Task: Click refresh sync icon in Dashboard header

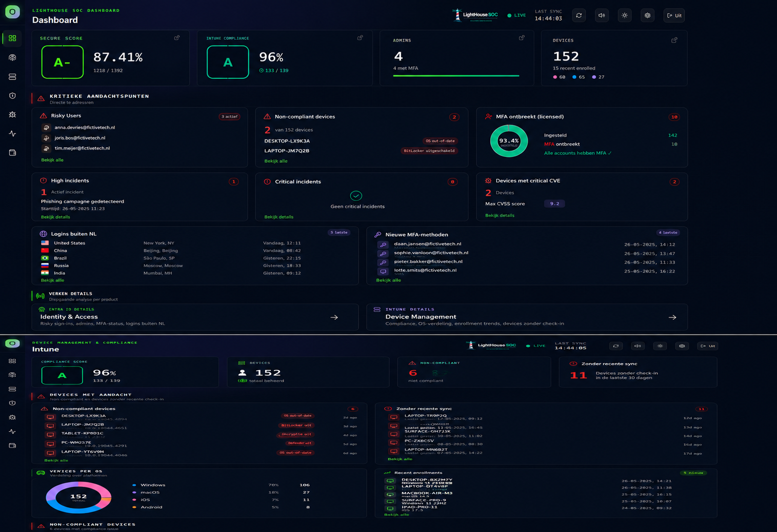Action: click(x=579, y=15)
